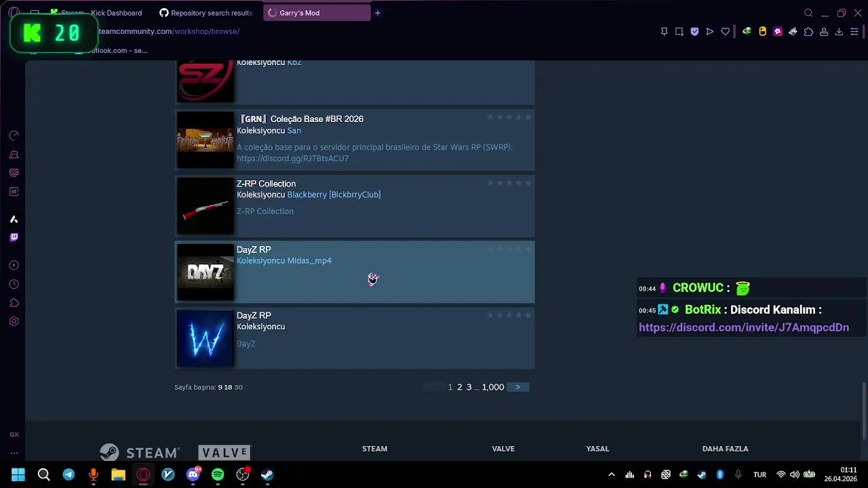
Task: Click the Valve footer logo
Action: [x=225, y=452]
